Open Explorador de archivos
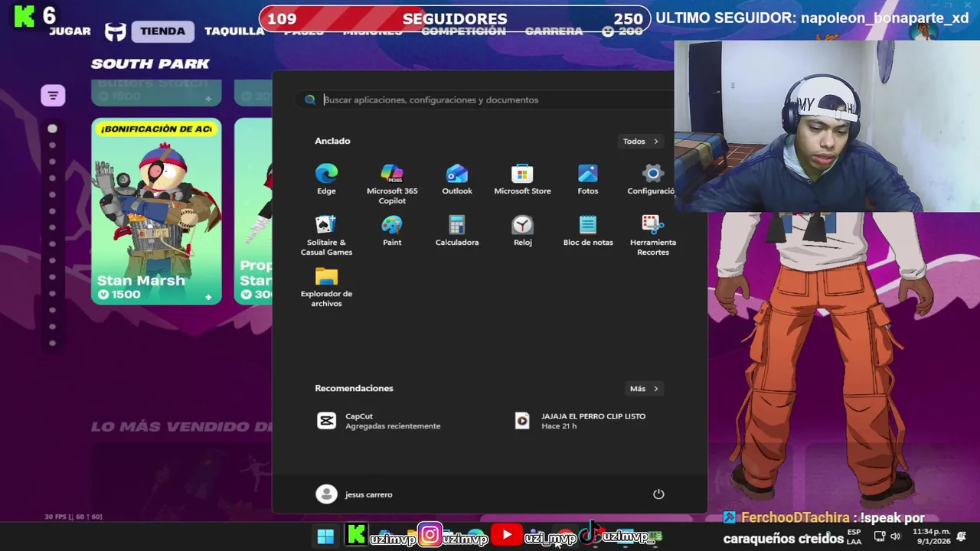This screenshot has width=980, height=551. click(326, 287)
